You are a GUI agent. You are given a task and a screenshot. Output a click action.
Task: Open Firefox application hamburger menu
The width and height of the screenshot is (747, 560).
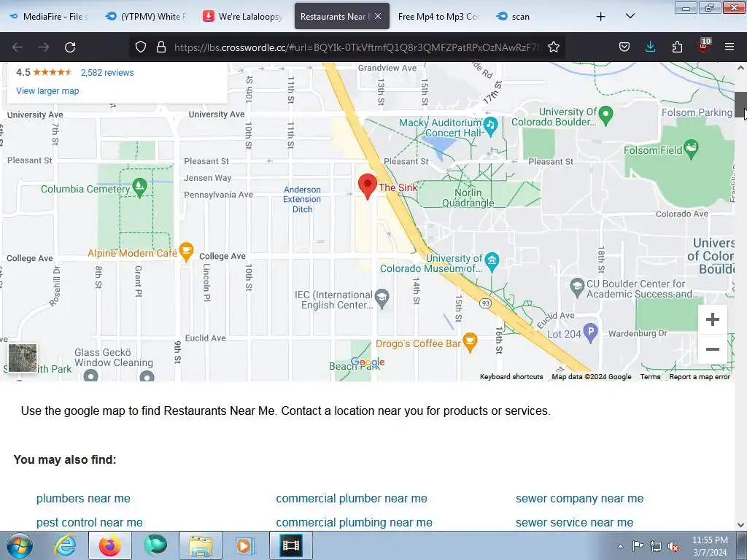click(729, 47)
